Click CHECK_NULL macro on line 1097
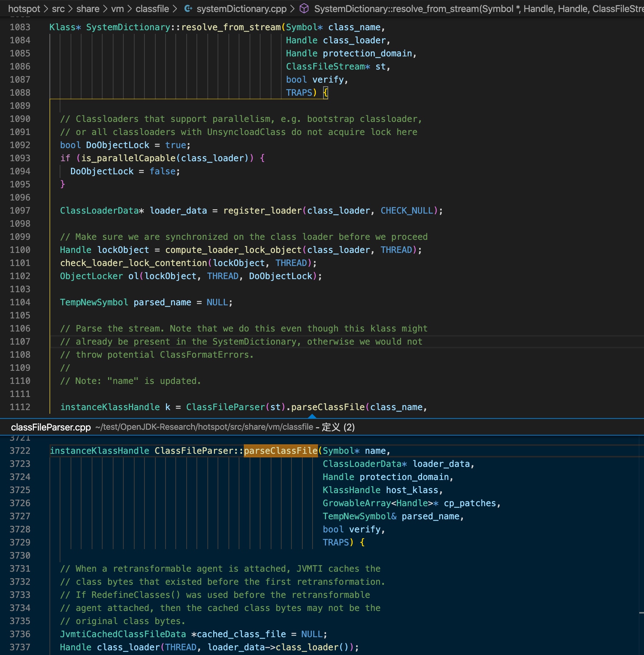Viewport: 644px width, 655px height. point(407,211)
